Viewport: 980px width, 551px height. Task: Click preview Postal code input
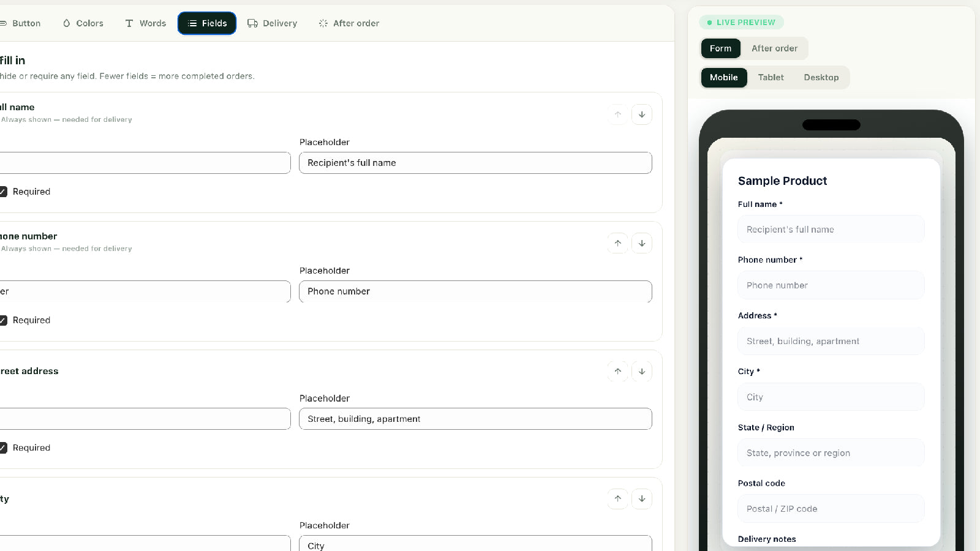click(x=831, y=509)
